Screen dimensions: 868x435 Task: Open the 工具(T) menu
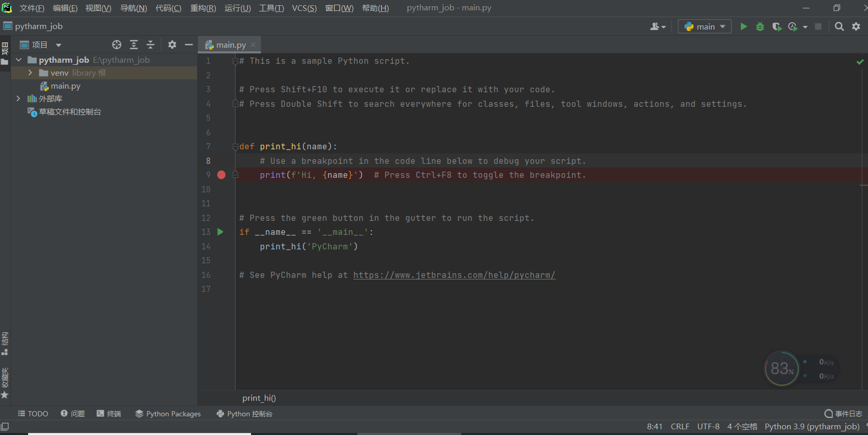pyautogui.click(x=271, y=8)
